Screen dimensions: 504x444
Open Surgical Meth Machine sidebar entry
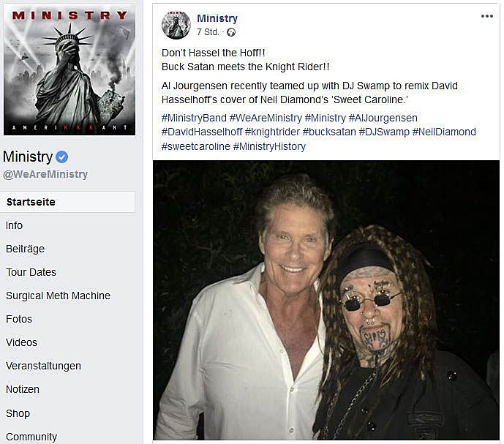click(59, 296)
